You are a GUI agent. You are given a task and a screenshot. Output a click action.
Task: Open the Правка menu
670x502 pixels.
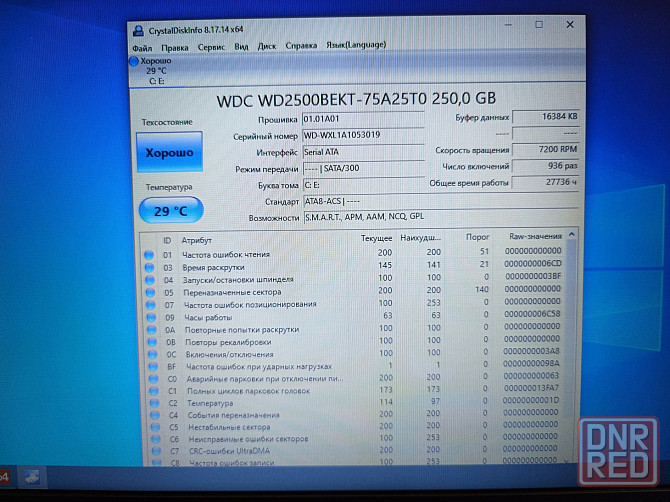(x=175, y=48)
